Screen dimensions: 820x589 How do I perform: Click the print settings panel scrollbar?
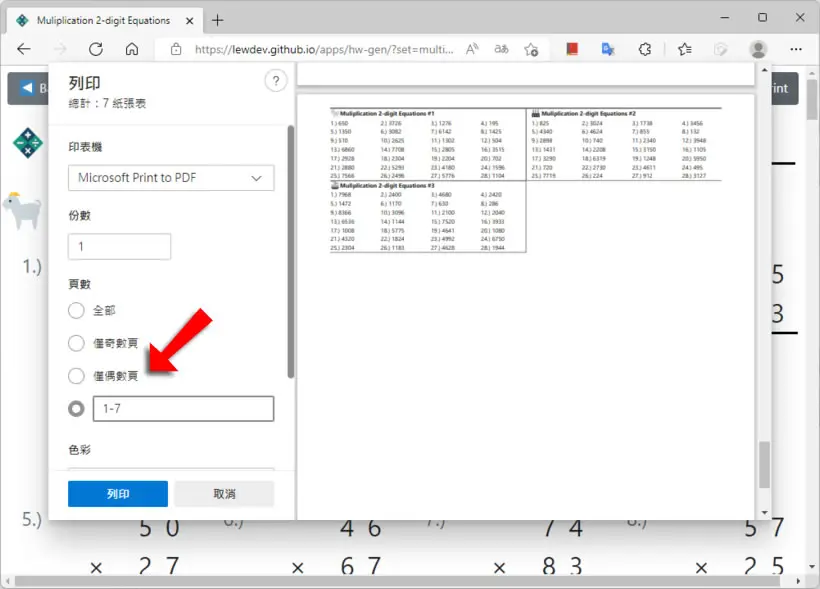[291, 251]
